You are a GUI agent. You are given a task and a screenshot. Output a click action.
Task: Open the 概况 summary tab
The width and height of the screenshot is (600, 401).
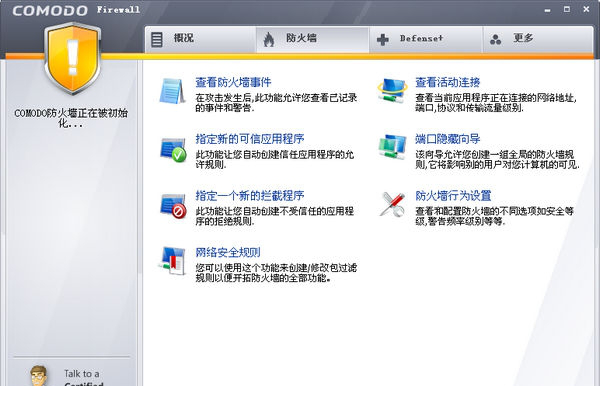pos(201,39)
